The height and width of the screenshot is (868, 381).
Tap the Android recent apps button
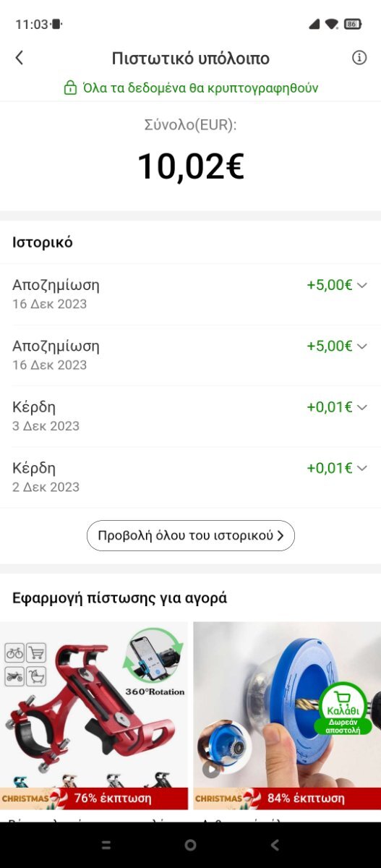[x=106, y=845]
